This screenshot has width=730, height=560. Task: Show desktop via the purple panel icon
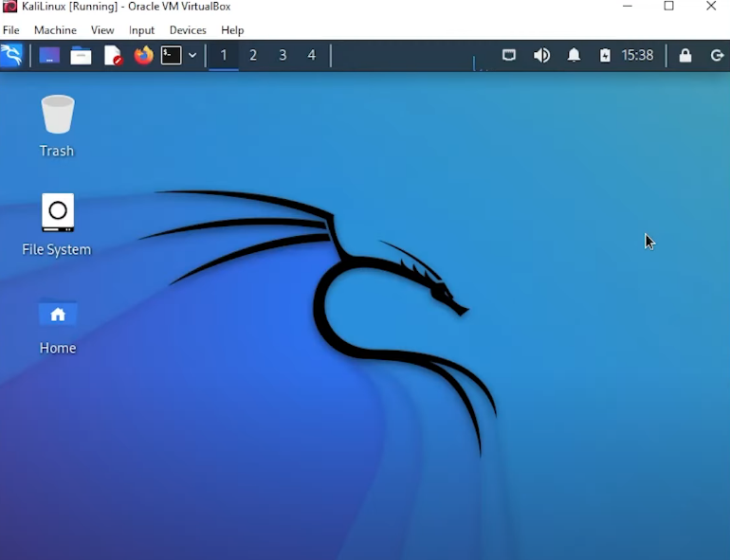(x=49, y=55)
